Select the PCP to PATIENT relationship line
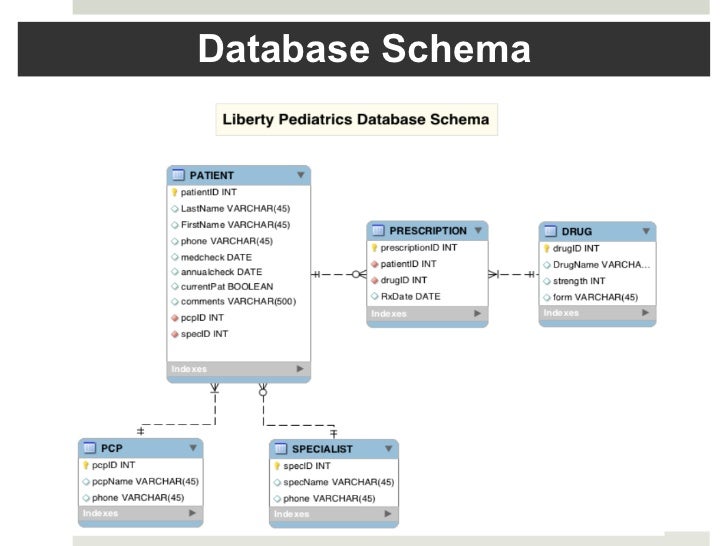 (178, 424)
